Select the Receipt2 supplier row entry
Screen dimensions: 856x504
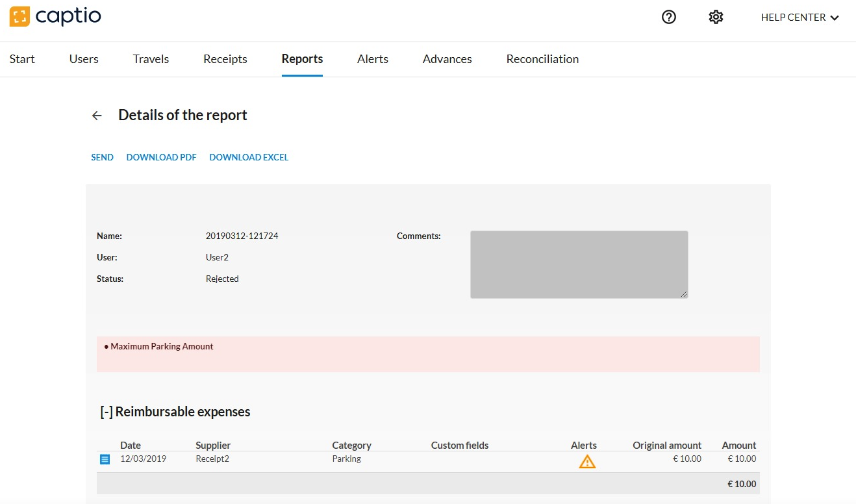pos(212,459)
